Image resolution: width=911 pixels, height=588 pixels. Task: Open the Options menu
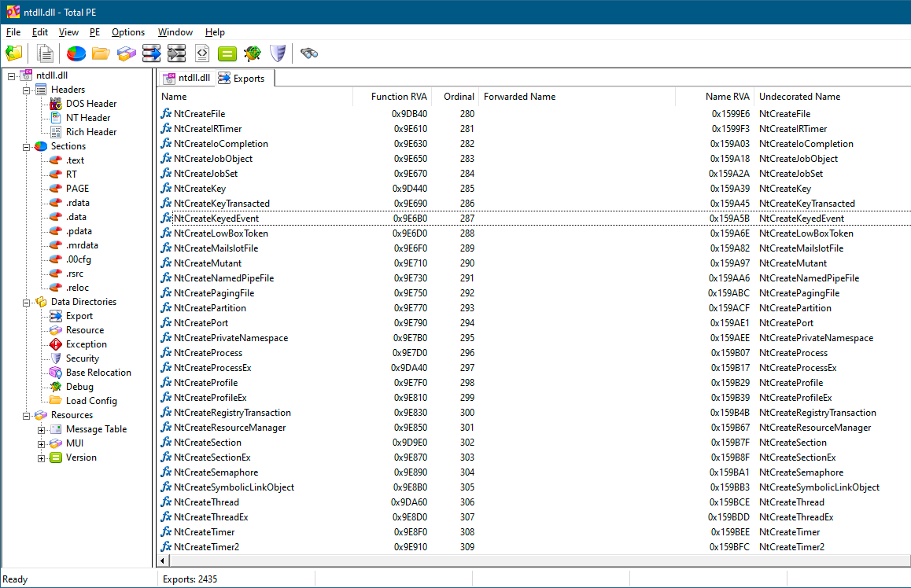click(128, 32)
